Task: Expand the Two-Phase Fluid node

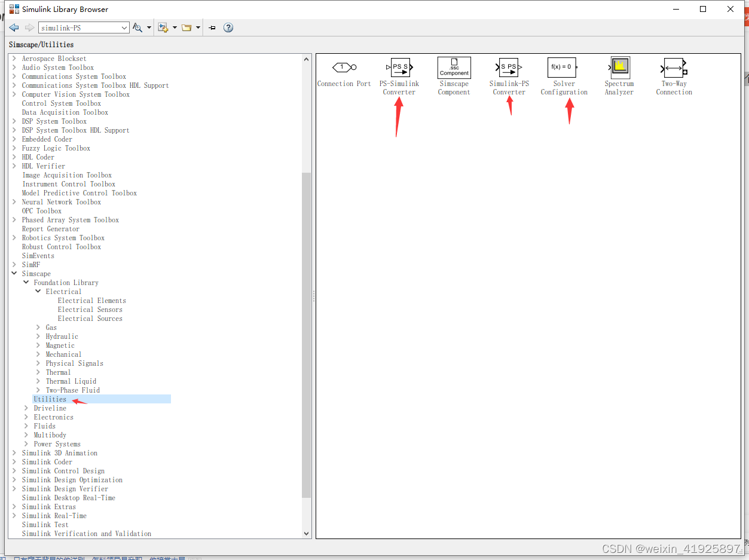Action: coord(38,390)
